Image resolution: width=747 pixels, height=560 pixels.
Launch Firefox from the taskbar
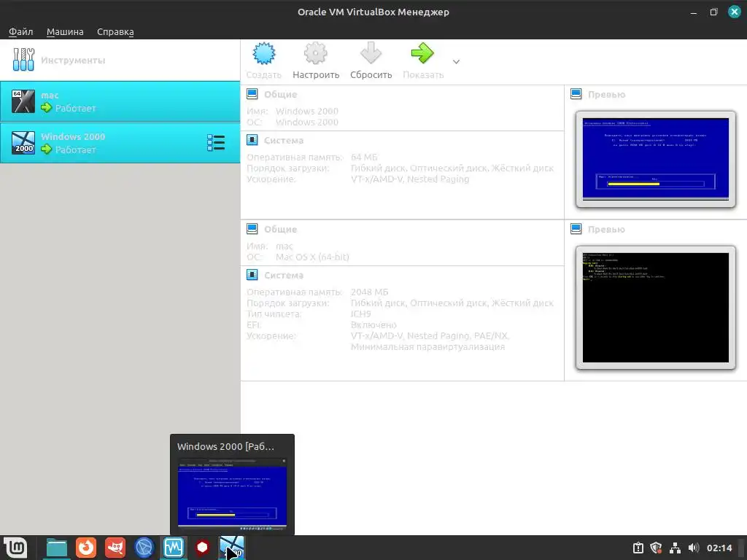point(86,548)
